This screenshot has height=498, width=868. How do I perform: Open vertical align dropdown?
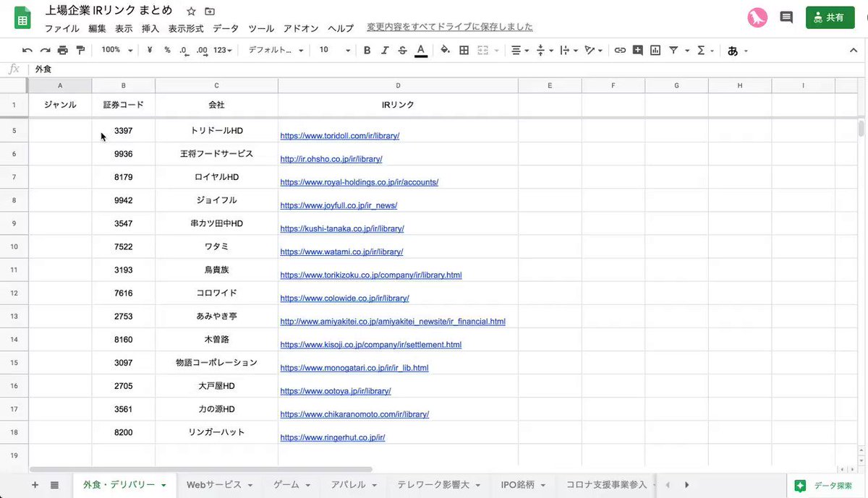click(545, 51)
